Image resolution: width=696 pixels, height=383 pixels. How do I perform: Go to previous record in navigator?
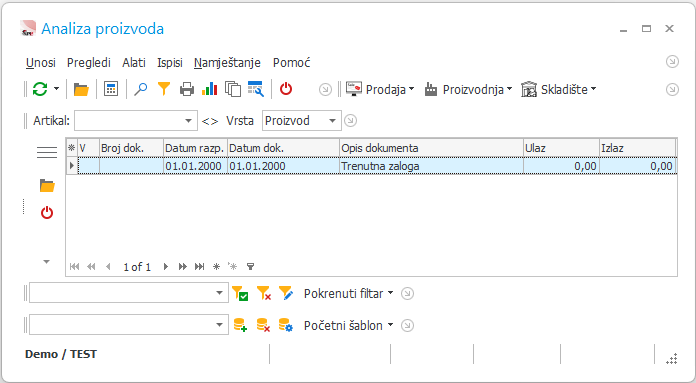tap(108, 266)
